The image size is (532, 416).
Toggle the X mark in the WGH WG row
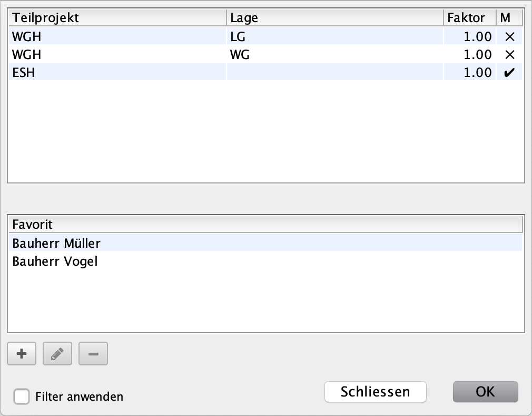point(509,55)
